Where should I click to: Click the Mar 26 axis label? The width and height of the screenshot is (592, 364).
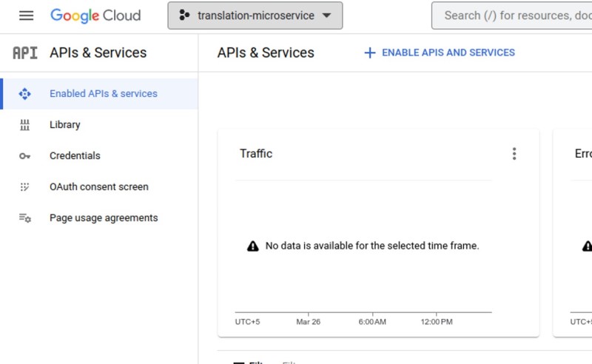point(308,322)
